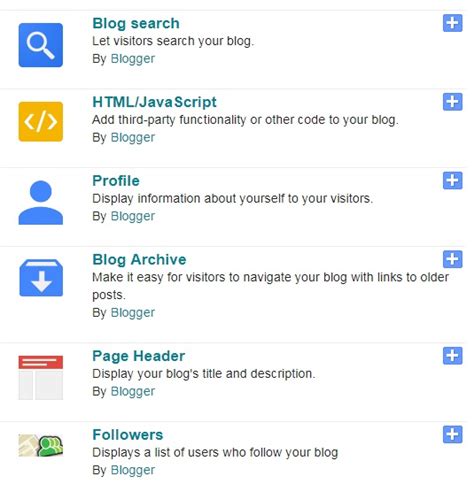Add the Followers gadget with plus button
The image size is (474, 484).
tap(452, 434)
